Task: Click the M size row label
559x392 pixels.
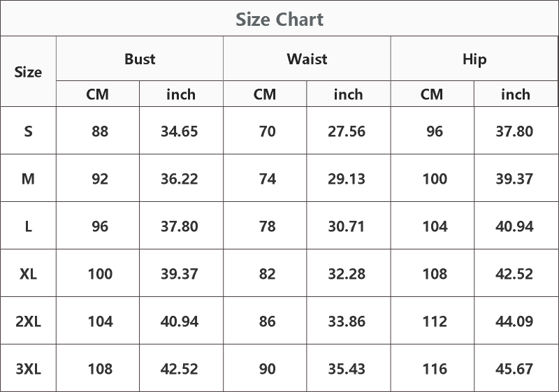Action: coord(28,179)
